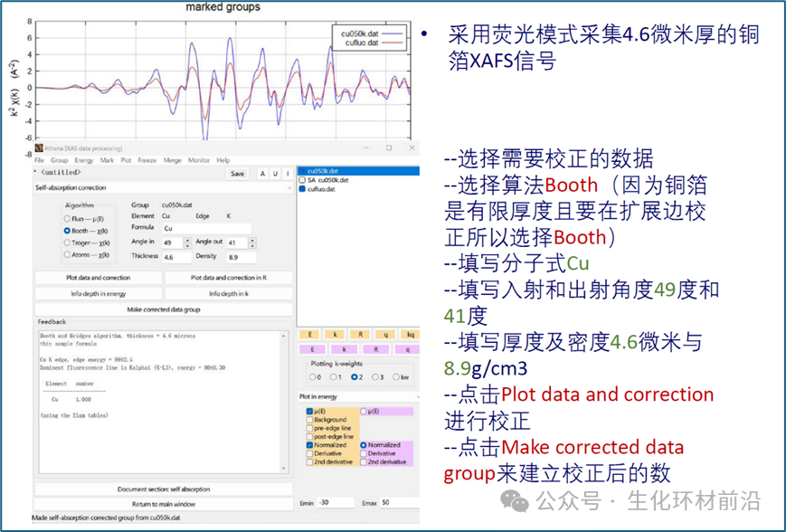Click Plot data and correction in R

pos(229,277)
